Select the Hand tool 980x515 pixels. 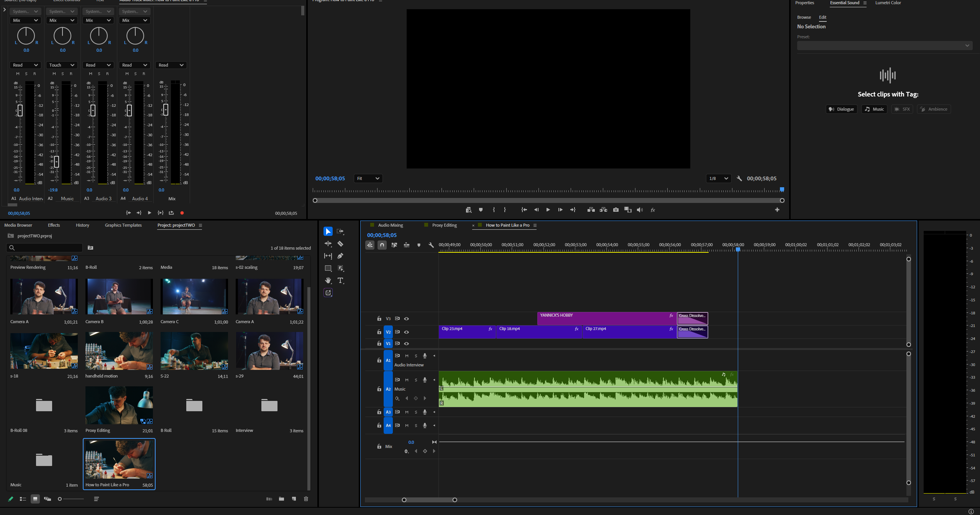click(x=328, y=280)
